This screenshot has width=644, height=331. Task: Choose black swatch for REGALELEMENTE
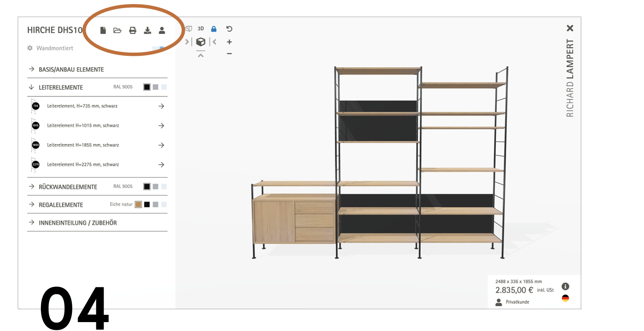[x=147, y=205]
